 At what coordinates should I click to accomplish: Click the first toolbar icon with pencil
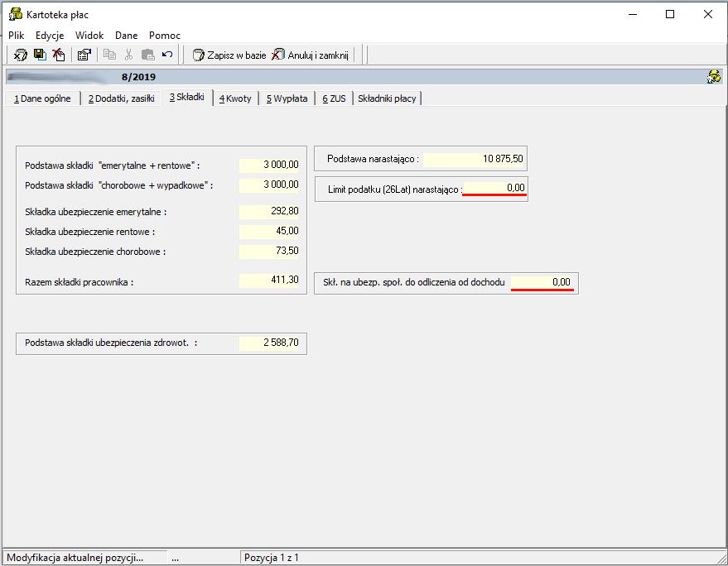[20, 55]
